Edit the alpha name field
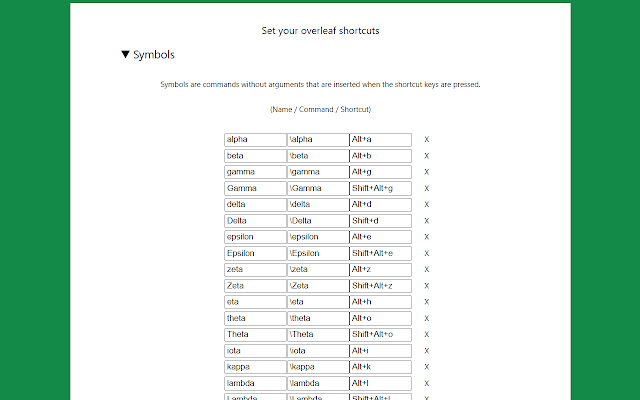The height and width of the screenshot is (400, 640). 255,140
